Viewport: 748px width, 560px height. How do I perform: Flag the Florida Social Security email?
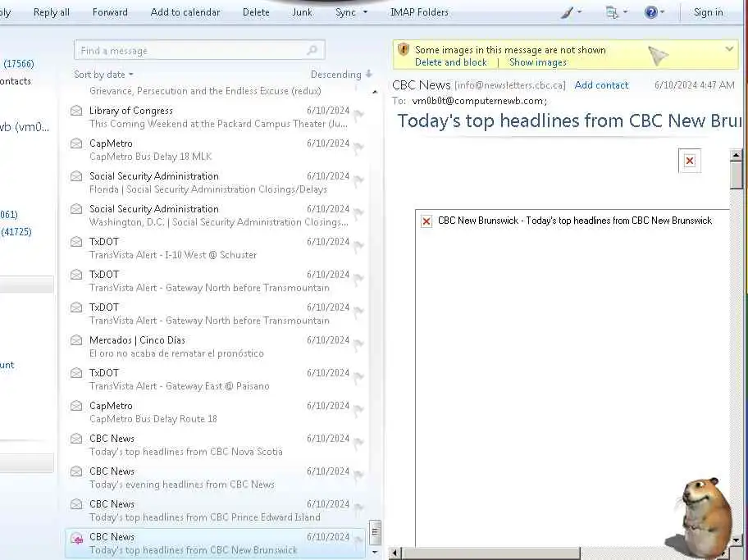[x=358, y=180]
